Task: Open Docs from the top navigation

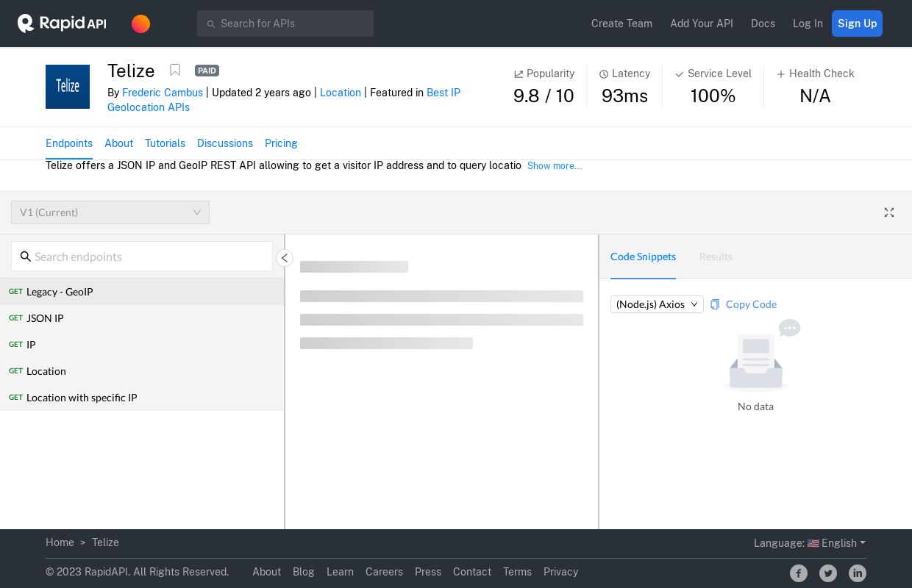Action: click(x=763, y=24)
